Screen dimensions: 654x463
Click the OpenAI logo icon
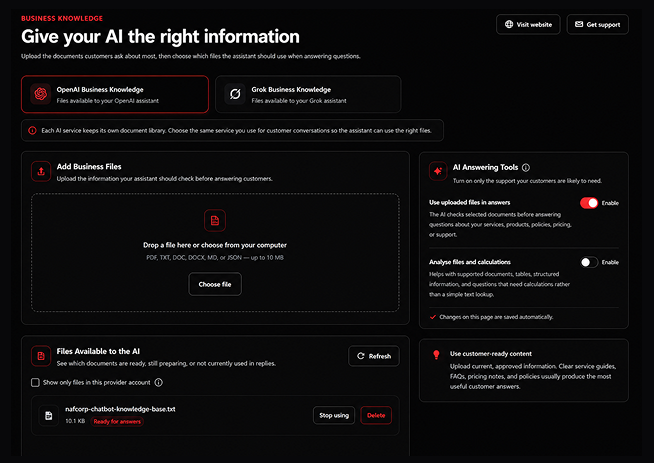coord(40,94)
